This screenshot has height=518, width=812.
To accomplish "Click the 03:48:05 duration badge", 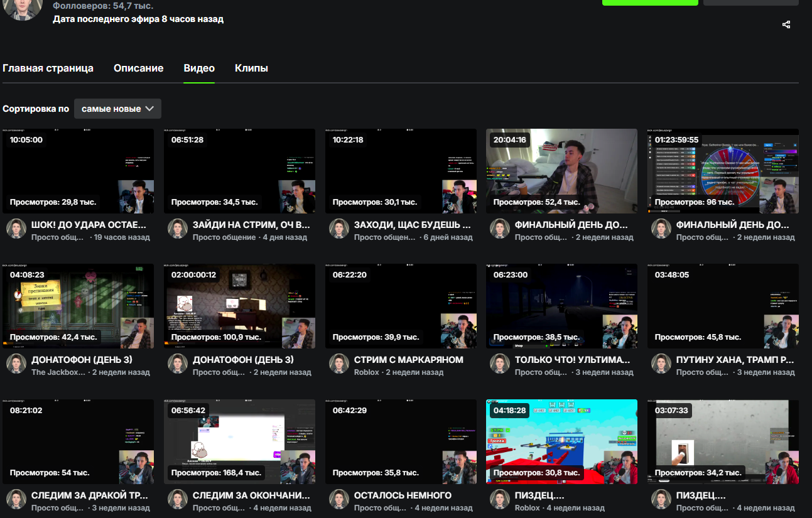I will tap(672, 275).
